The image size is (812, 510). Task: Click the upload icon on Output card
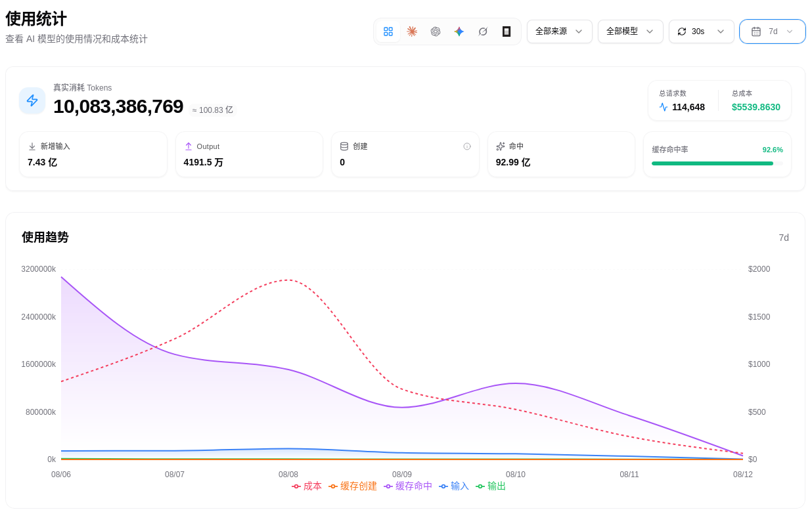[x=189, y=146]
